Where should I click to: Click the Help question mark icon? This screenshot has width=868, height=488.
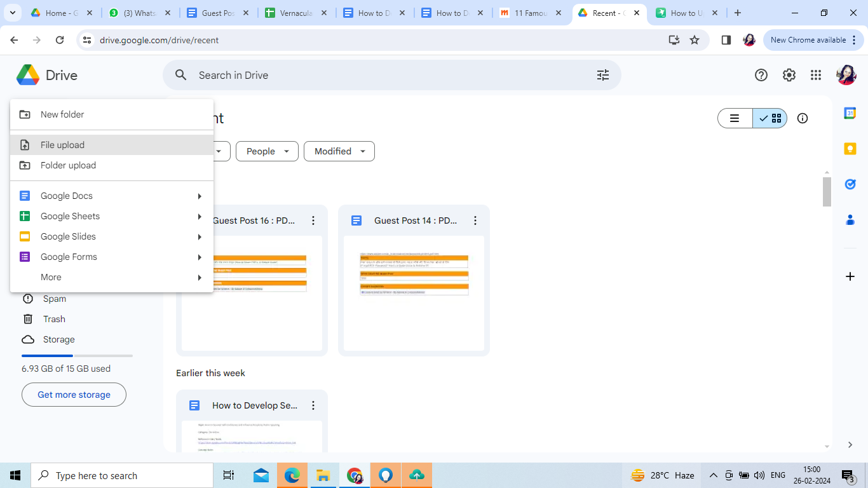[761, 75]
